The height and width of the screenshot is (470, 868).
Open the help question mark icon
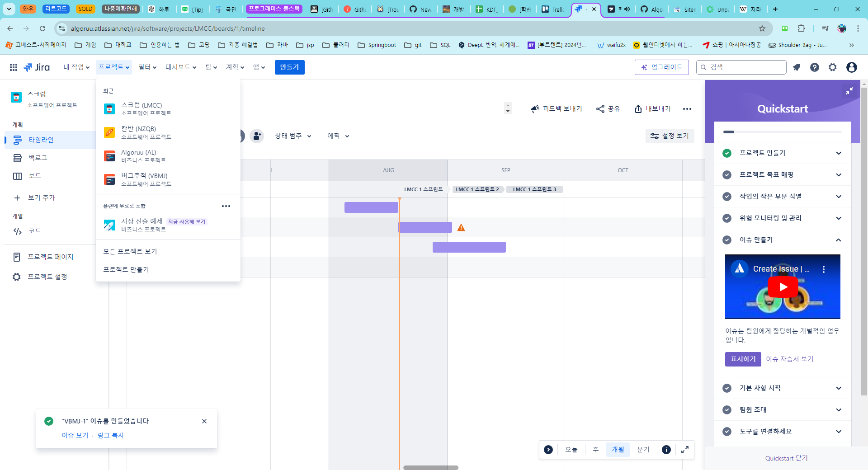pos(815,67)
